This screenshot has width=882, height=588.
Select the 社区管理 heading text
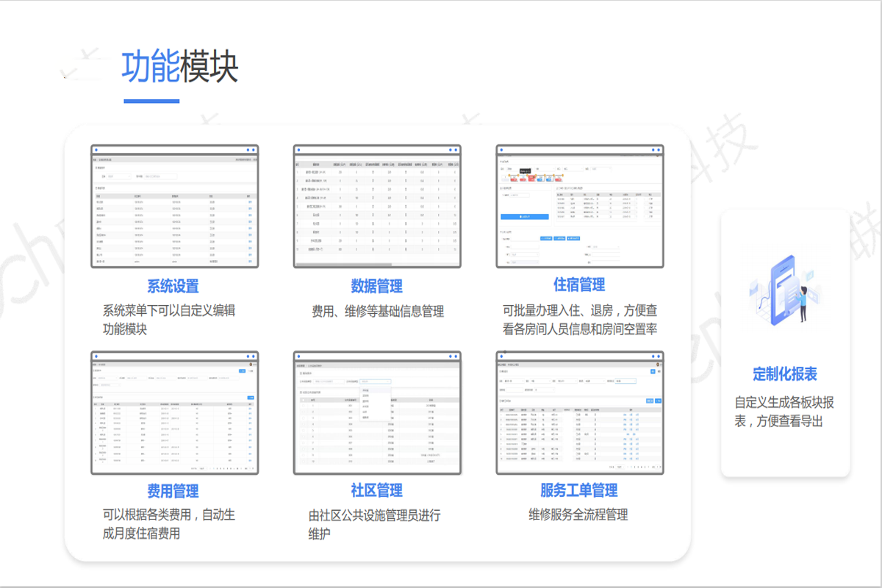coord(376,491)
